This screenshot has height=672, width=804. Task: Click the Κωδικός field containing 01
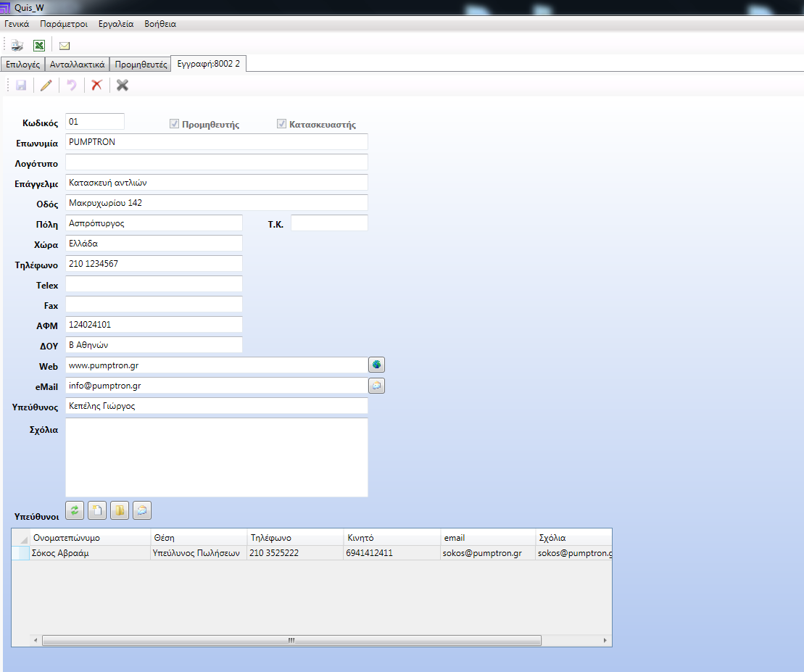(95, 122)
